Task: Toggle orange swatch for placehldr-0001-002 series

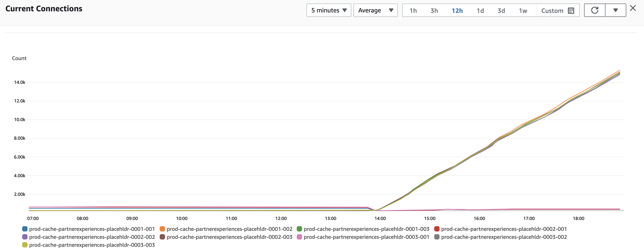Action: tap(162, 229)
